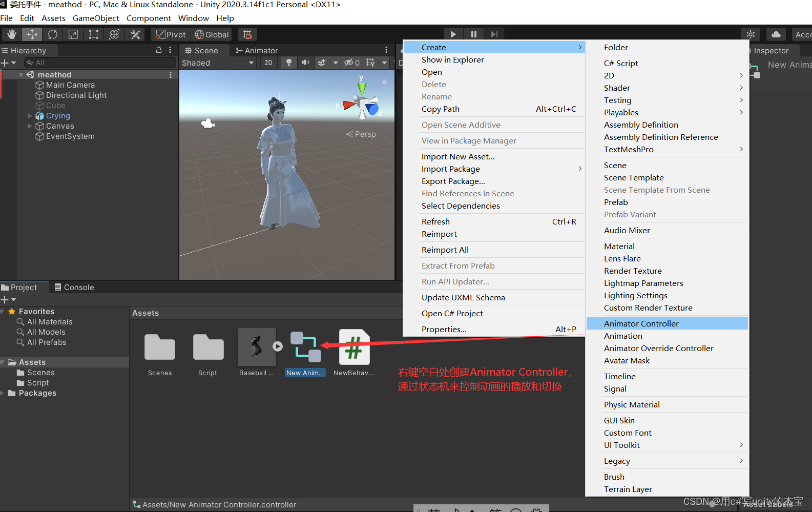
Task: Open Shaded draw mode dropdown
Action: click(218, 63)
